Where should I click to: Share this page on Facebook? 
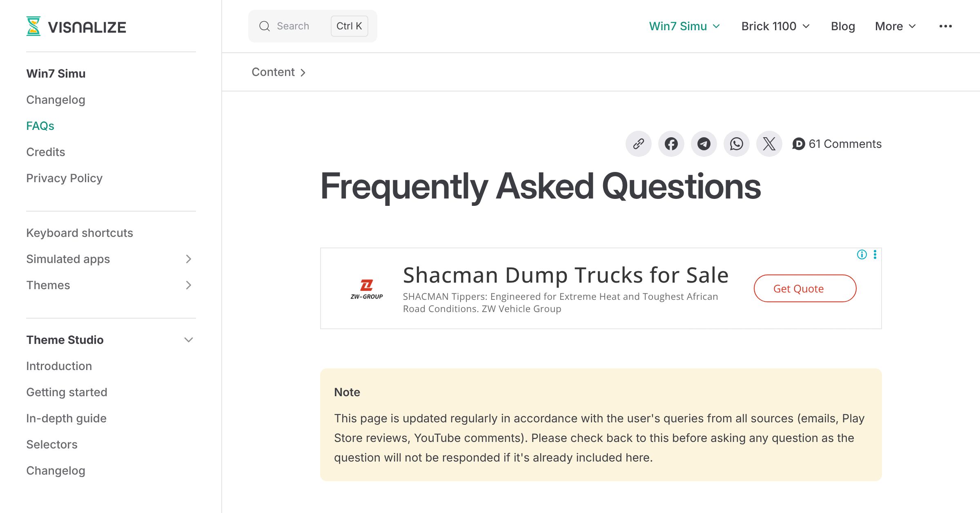coord(671,144)
